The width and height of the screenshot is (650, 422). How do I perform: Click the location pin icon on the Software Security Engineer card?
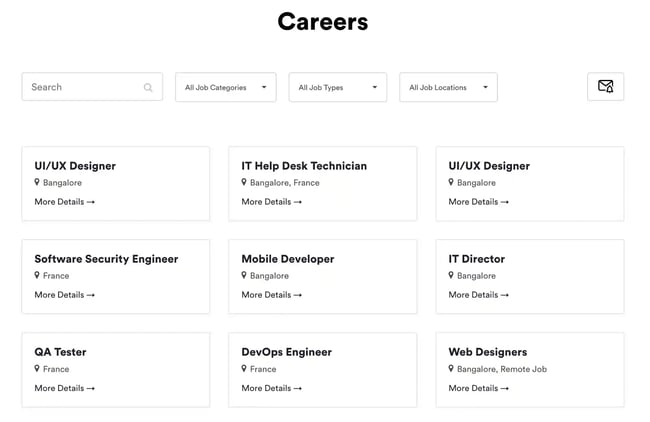tap(37, 275)
